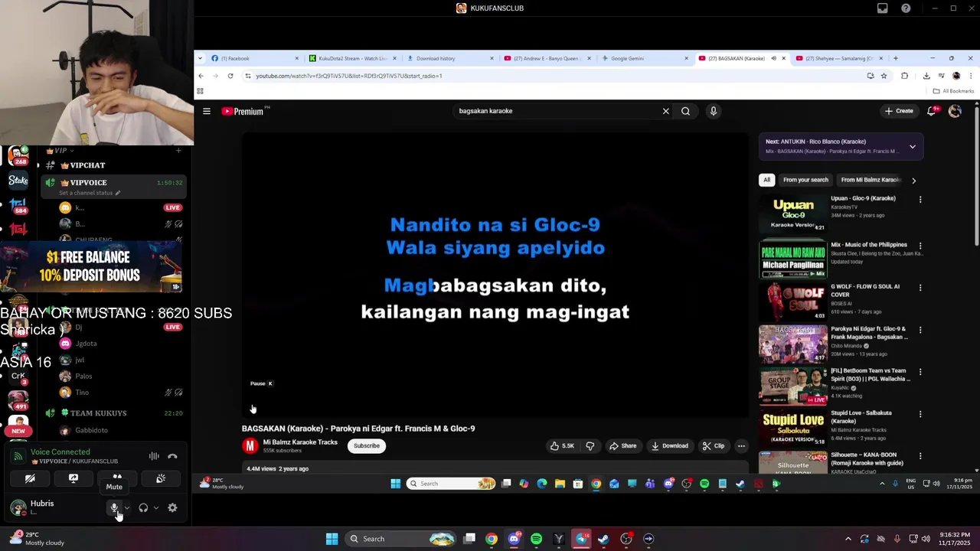Open Steam from the taskbar

click(603, 539)
